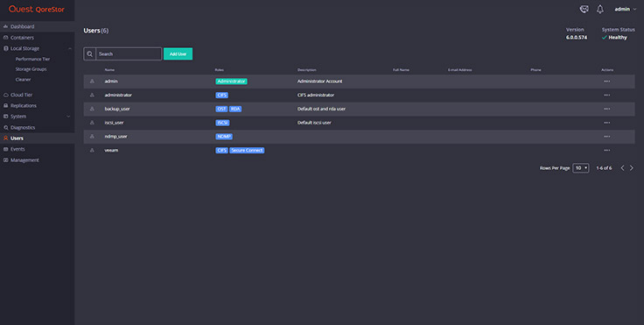644x325 pixels.
Task: Open the Rows Per Page dropdown
Action: tap(580, 168)
